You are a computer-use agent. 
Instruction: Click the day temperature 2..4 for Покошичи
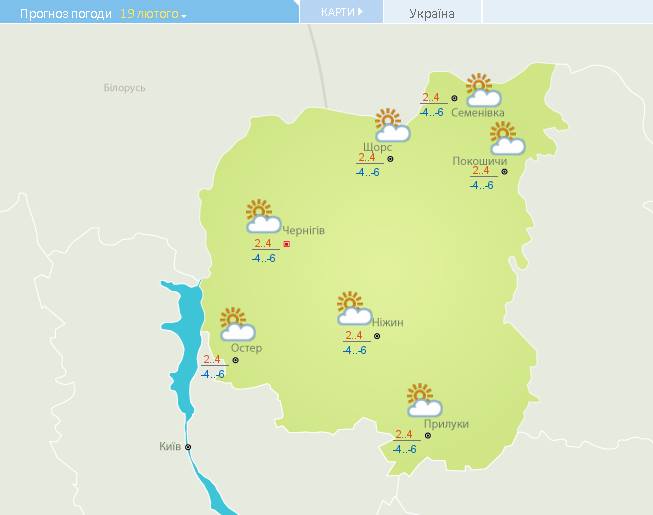tap(481, 170)
